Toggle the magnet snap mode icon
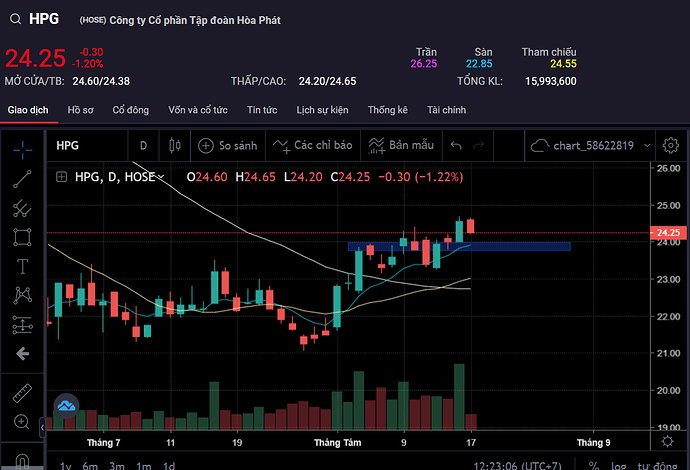This screenshot has width=690, height=470. [22, 460]
